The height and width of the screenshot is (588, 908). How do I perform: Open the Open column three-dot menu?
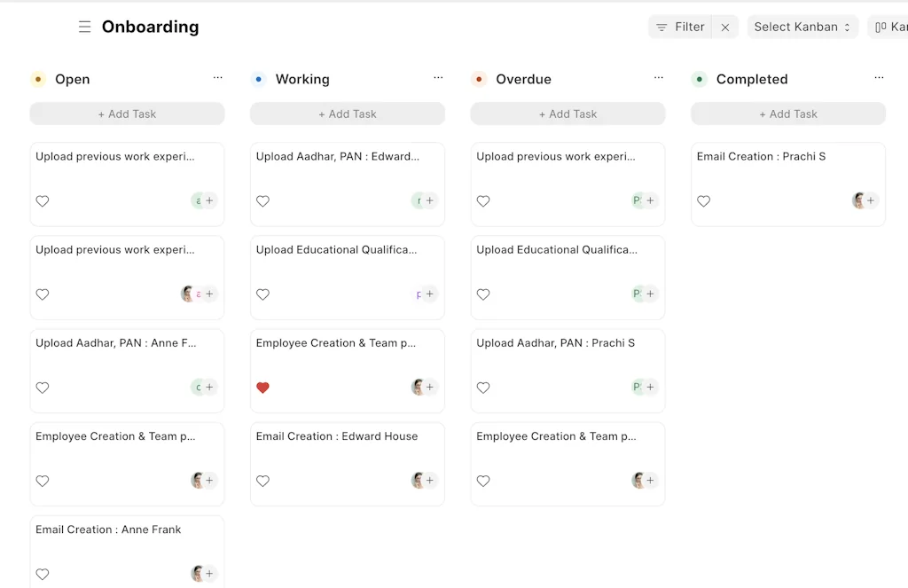pos(218,78)
